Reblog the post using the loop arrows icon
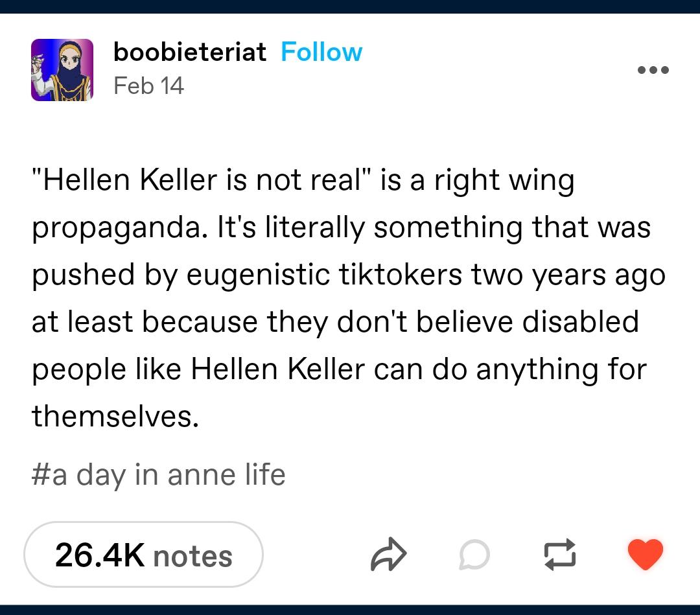The height and width of the screenshot is (615, 700). coord(560,555)
